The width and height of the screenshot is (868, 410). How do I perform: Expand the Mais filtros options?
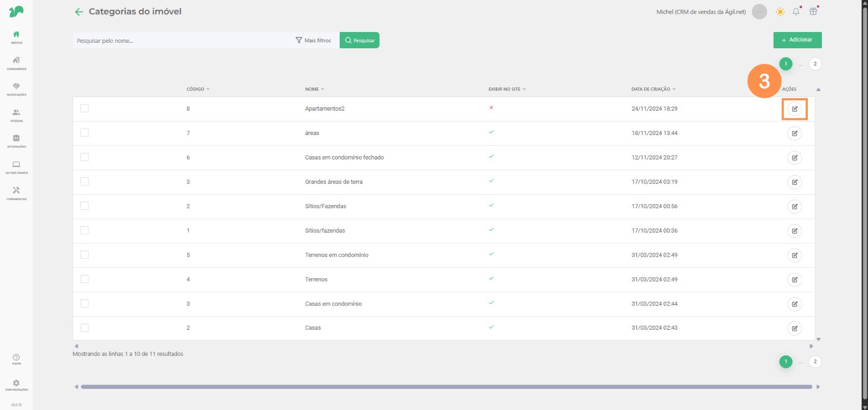[x=313, y=40]
